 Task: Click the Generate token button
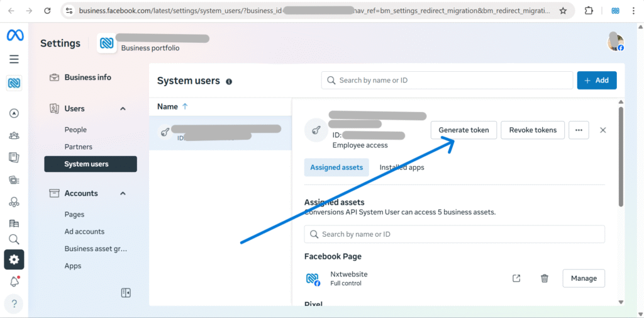click(464, 130)
